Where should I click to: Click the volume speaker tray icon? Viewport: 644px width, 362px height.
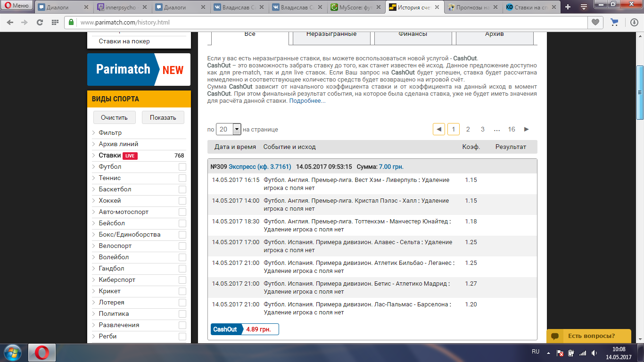pos(594,353)
